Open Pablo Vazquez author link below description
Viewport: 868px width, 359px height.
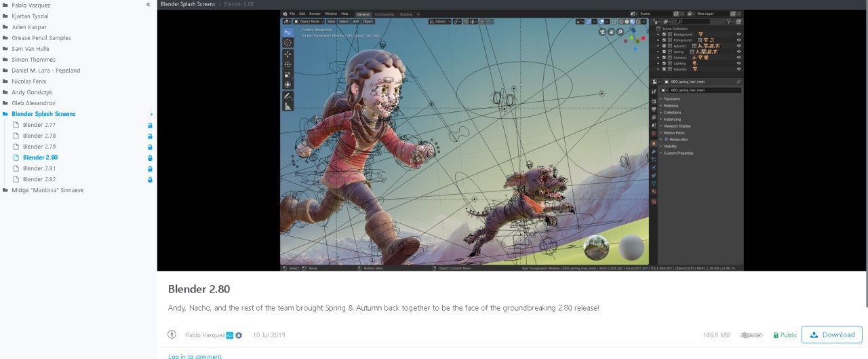click(205, 335)
